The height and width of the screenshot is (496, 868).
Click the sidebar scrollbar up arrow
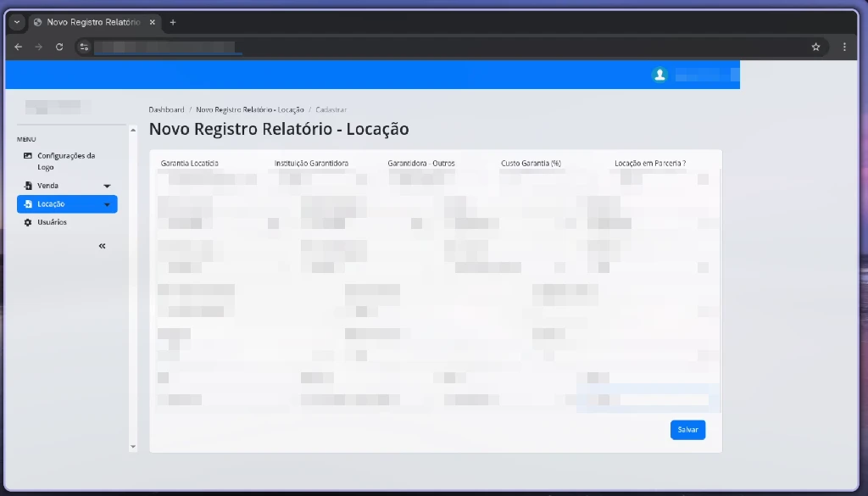[133, 130]
